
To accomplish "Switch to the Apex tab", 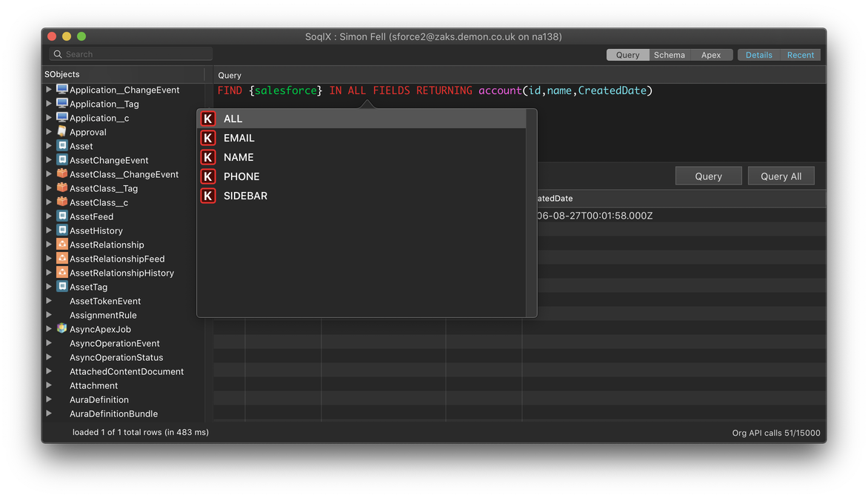I will (711, 55).
